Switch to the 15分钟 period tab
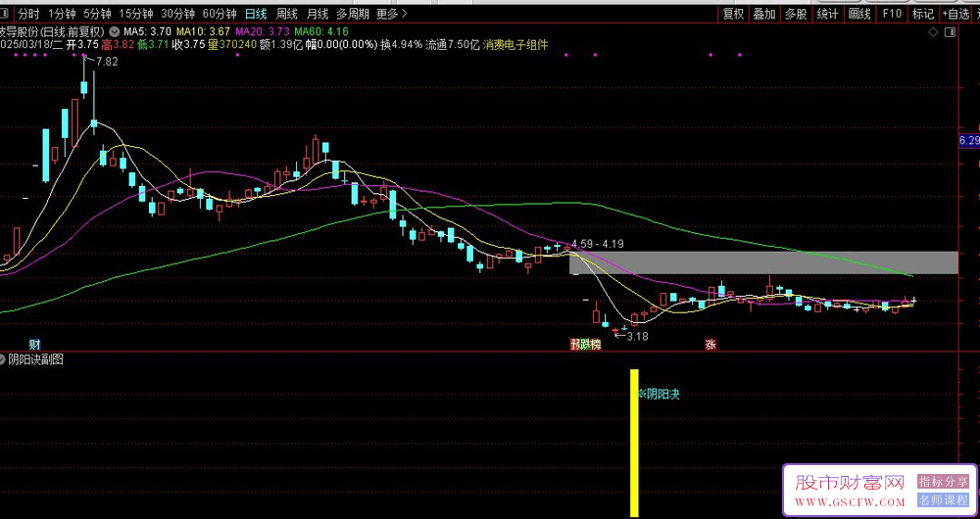This screenshot has height=519, width=980. click(x=135, y=13)
